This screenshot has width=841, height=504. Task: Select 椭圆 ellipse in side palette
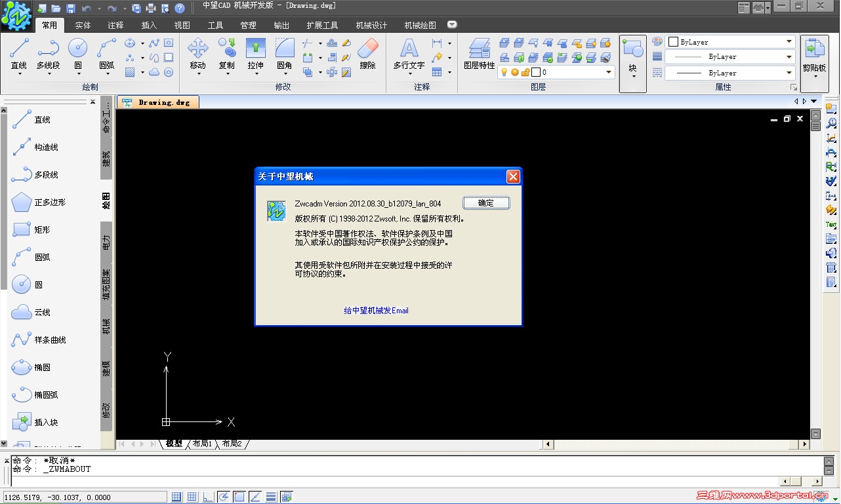click(x=31, y=368)
